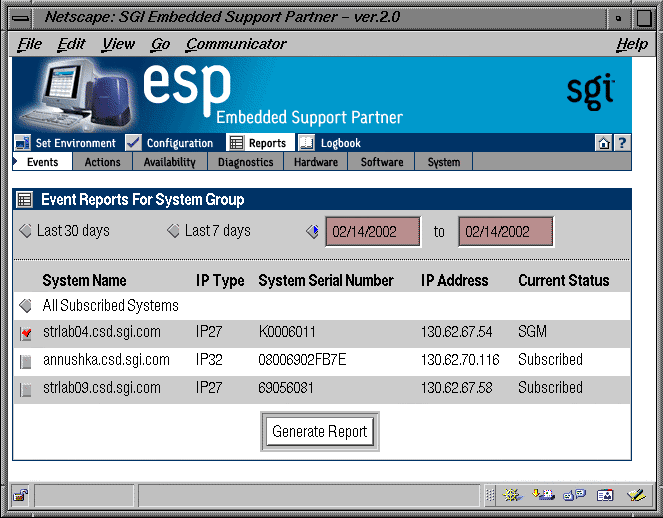Toggle checkbox for strlab04.csd.sgi.com
663x518 pixels.
(x=26, y=333)
